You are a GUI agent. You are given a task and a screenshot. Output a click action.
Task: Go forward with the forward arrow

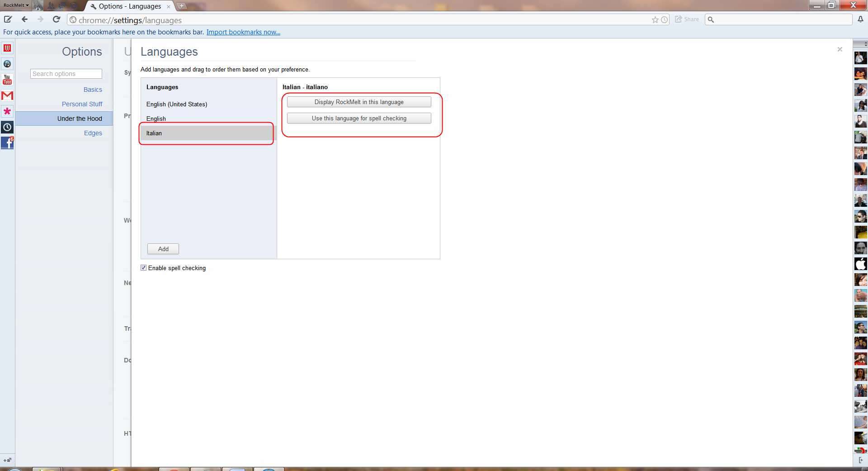41,19
